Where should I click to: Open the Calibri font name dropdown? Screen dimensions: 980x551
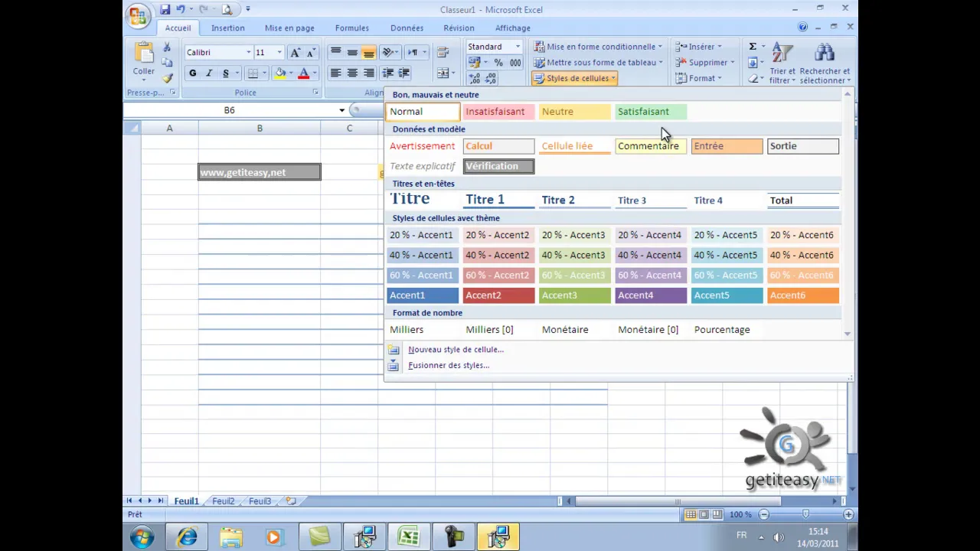[x=248, y=52]
